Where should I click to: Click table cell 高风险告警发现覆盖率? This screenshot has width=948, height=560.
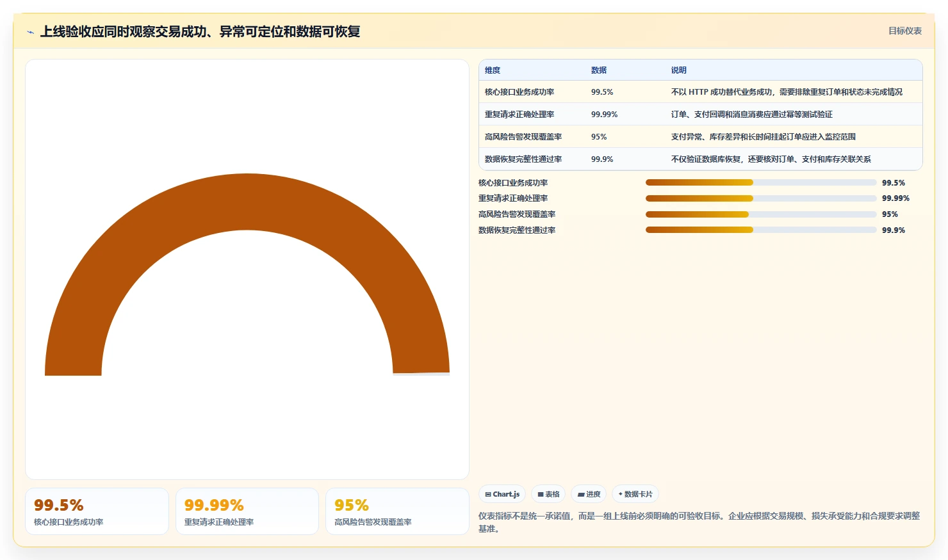point(523,137)
